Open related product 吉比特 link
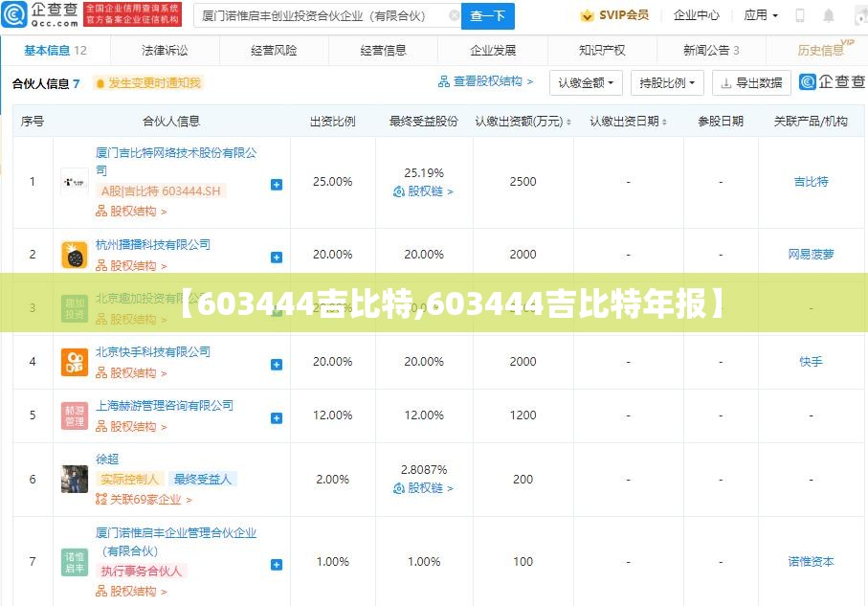Screen dimensions: 868x606 811,182
